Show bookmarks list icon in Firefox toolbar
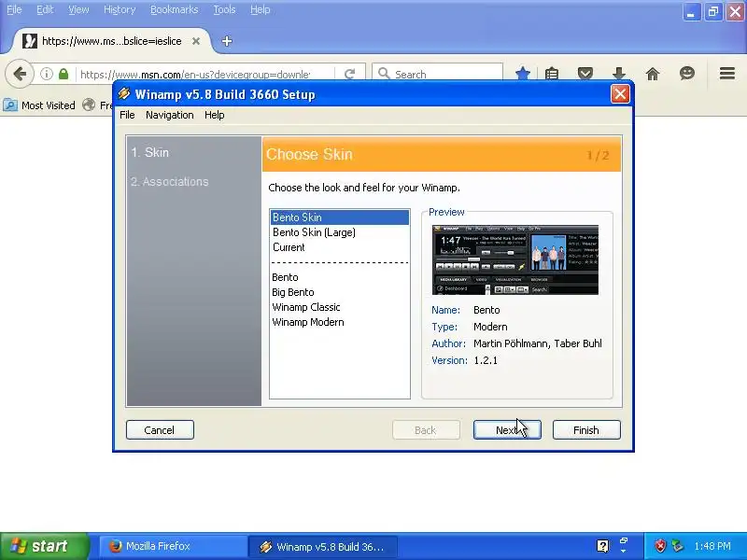Screen dimensions: 747x560 [x=552, y=74]
